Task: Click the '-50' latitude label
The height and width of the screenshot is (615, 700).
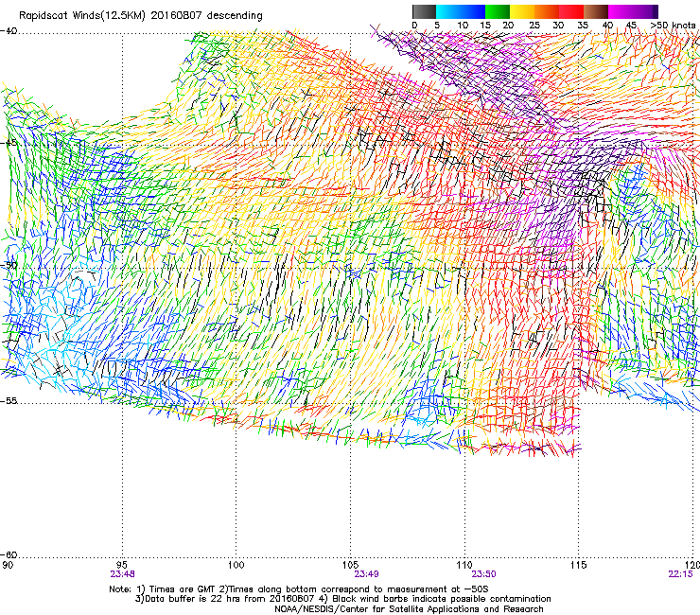Action: pos(9,265)
